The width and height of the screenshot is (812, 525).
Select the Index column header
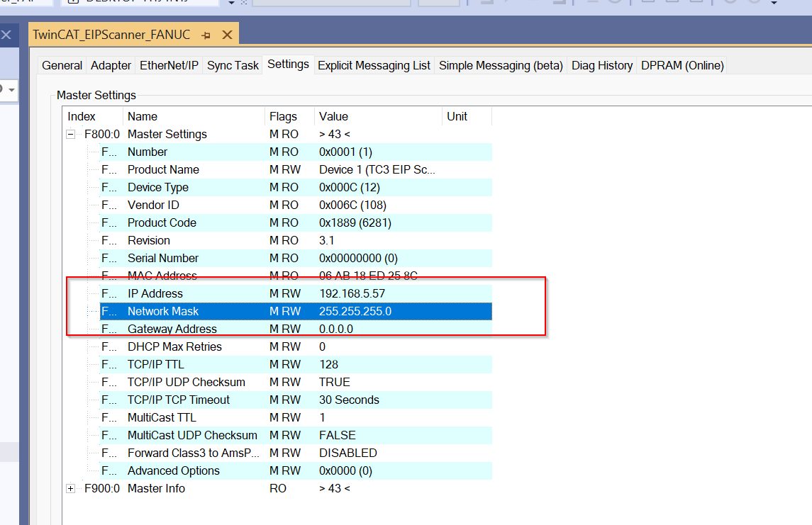pyautogui.click(x=93, y=116)
